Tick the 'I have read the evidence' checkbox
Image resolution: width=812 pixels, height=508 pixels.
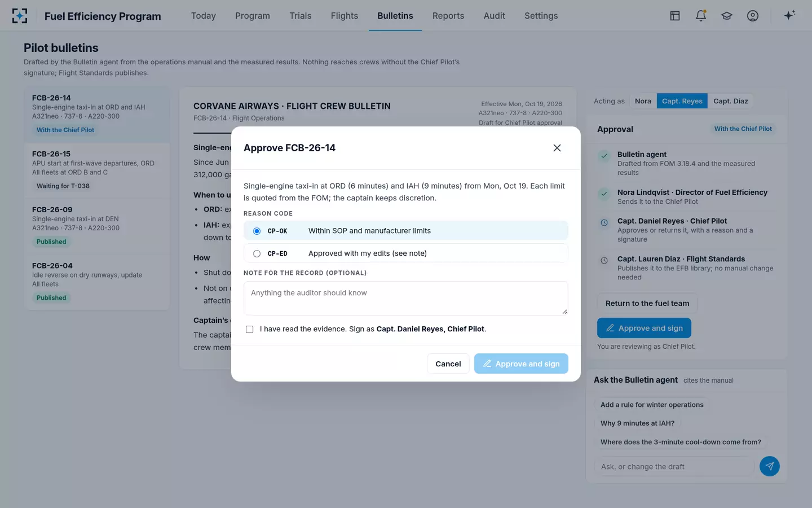point(249,329)
